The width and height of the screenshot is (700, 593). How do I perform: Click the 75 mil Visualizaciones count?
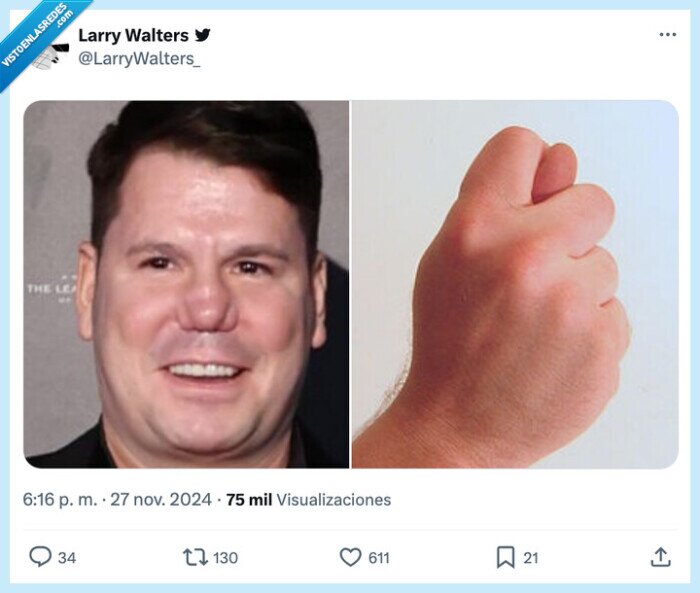308,499
